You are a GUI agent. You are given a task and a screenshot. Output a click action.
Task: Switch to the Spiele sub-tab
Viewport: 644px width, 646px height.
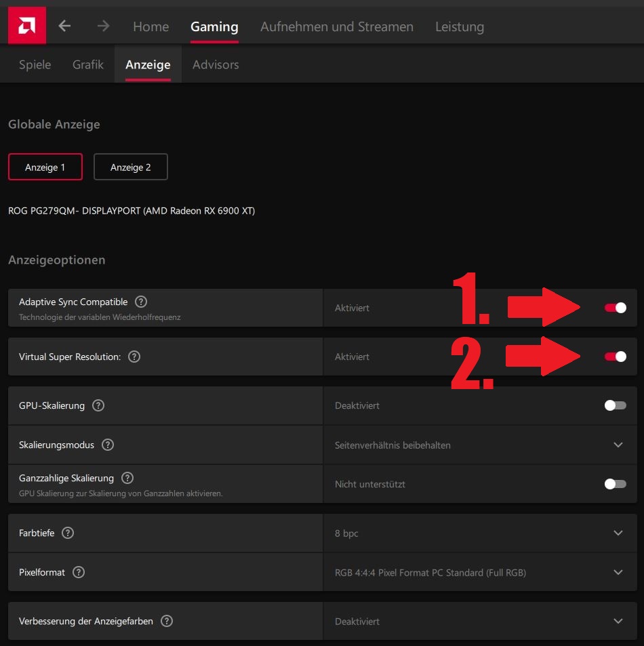pos(35,64)
